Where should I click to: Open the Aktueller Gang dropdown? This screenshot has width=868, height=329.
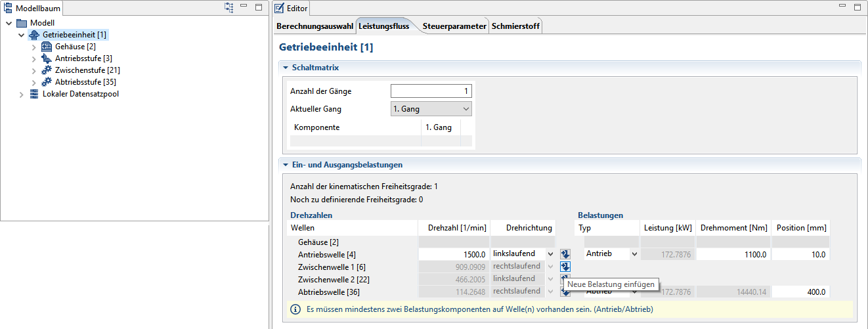click(431, 109)
